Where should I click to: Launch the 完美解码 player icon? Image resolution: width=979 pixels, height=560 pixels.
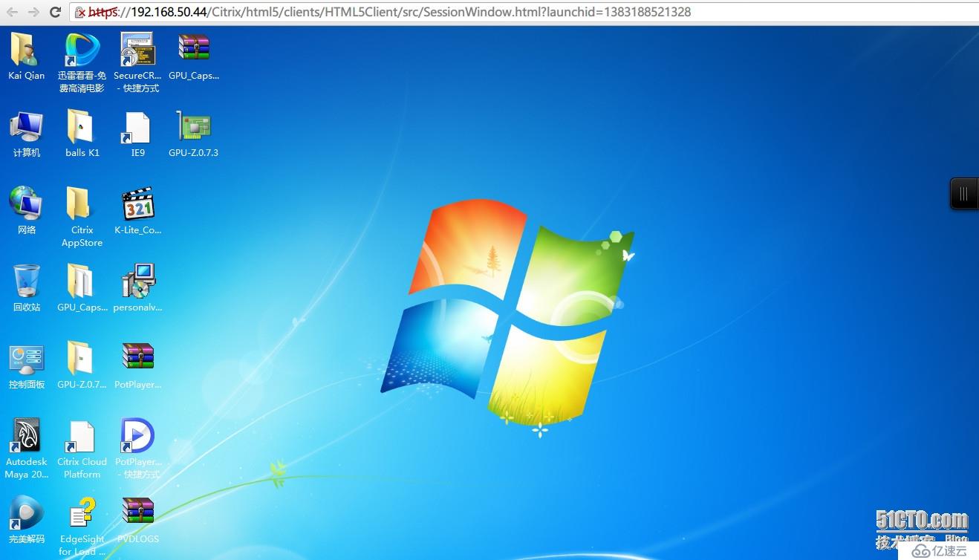26,512
